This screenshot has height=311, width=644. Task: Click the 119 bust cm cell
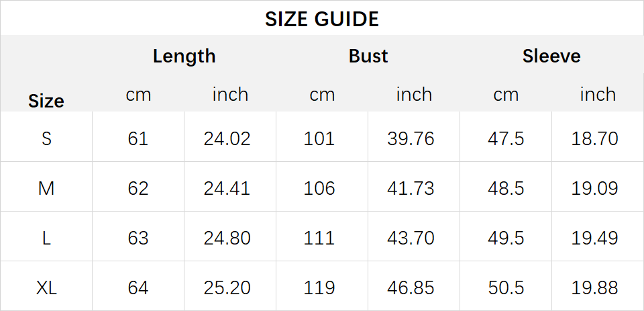[x=319, y=288]
